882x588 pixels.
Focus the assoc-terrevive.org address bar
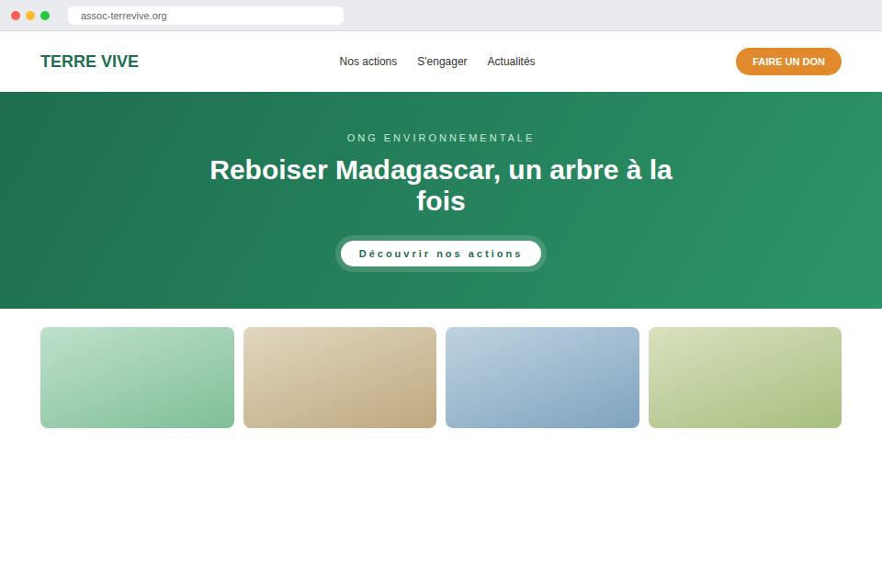(205, 16)
